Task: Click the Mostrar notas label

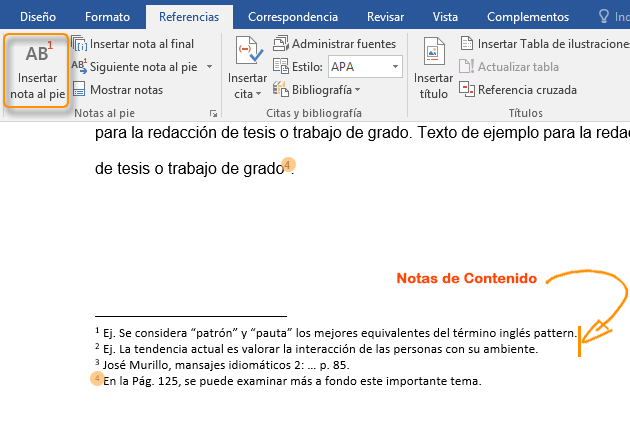Action: (x=127, y=90)
